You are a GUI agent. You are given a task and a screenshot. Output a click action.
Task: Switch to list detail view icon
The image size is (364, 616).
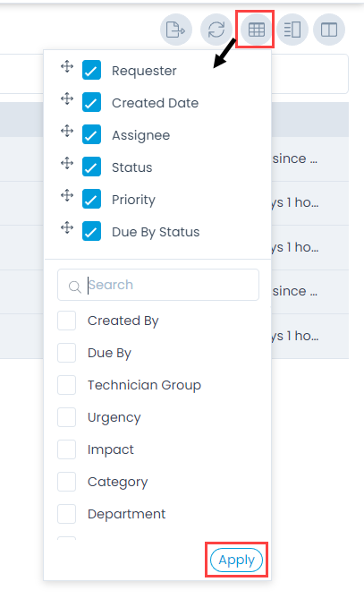292,30
